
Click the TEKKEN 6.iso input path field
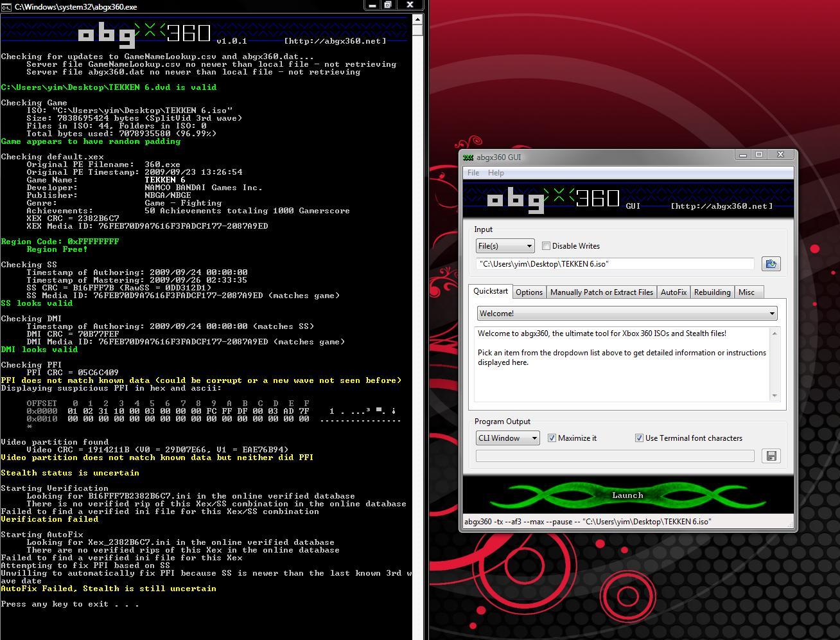[x=615, y=264]
